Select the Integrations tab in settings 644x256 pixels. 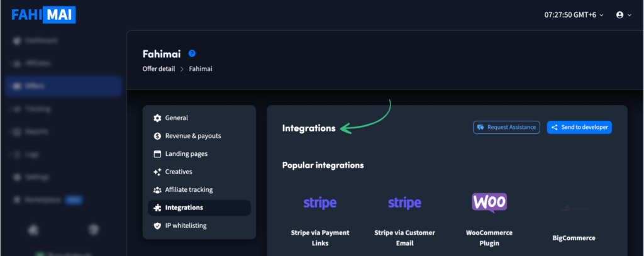(184, 208)
